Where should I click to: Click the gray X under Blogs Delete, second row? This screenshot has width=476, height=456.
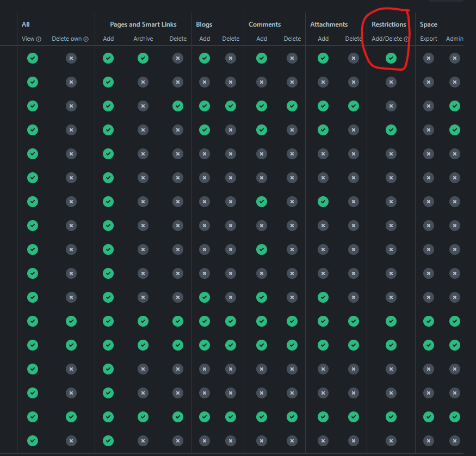coord(231,82)
